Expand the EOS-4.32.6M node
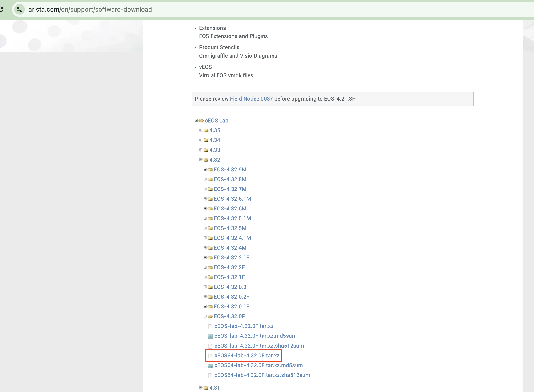 [x=205, y=209]
